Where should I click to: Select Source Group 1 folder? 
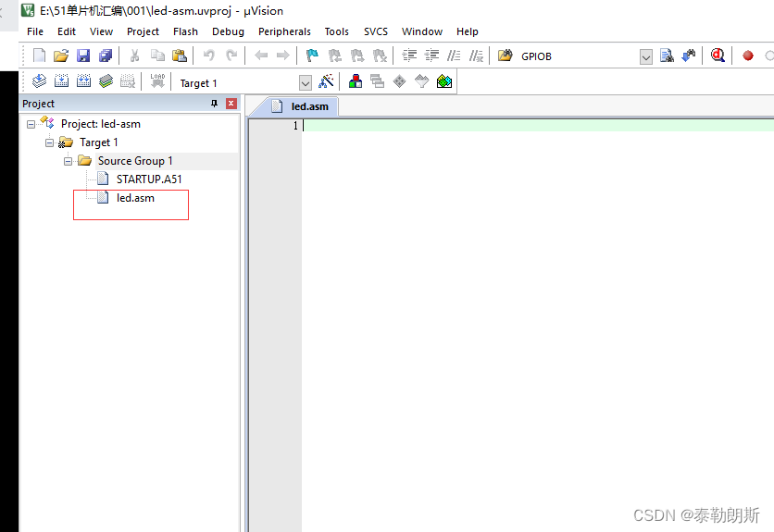click(x=135, y=161)
